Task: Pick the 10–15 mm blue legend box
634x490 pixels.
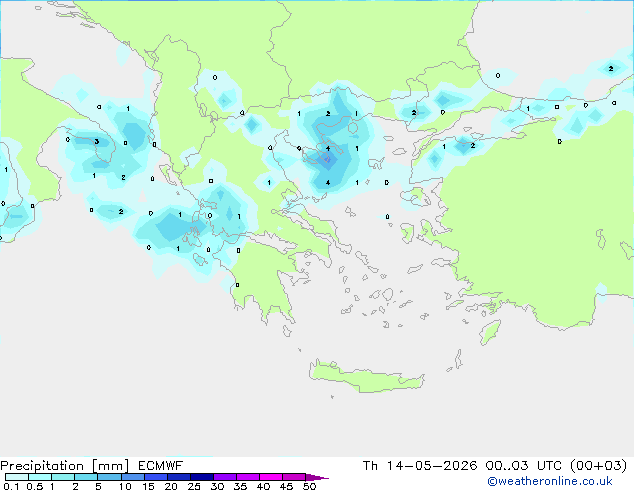Action: click(132, 477)
